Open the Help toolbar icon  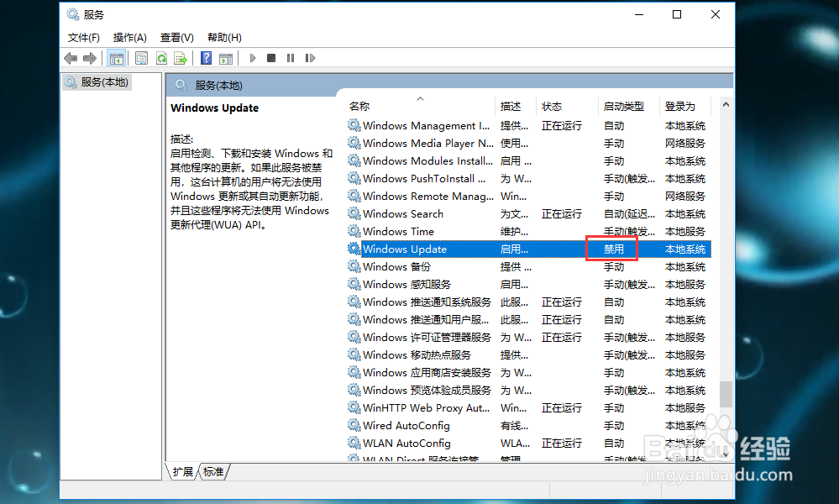(206, 58)
